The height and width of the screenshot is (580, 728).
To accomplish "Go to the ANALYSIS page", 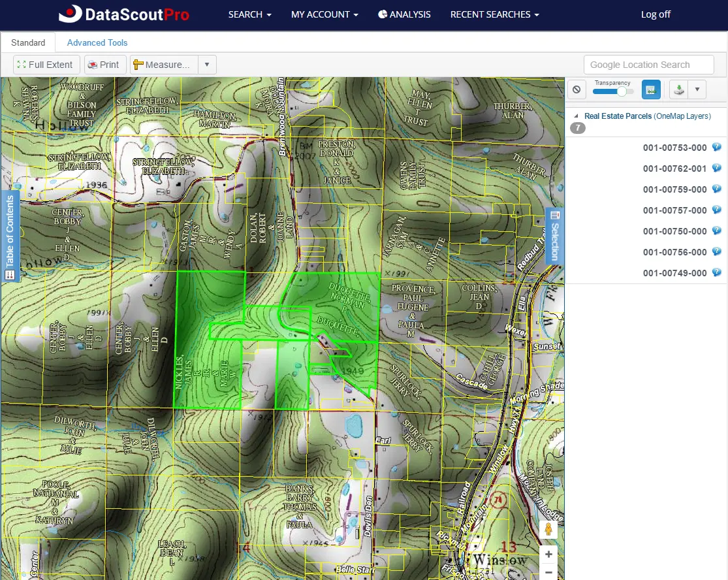I will 404,14.
